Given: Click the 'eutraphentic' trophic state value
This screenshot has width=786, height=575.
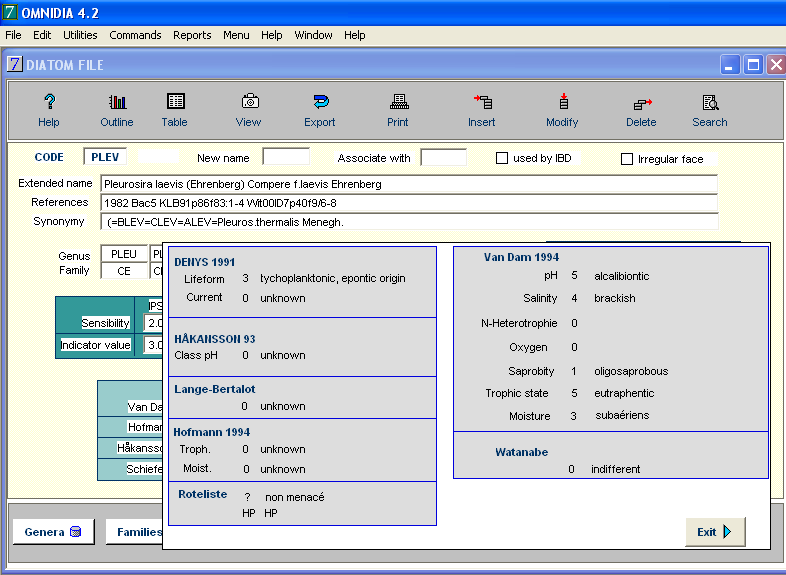Looking at the screenshot, I should click(x=624, y=394).
